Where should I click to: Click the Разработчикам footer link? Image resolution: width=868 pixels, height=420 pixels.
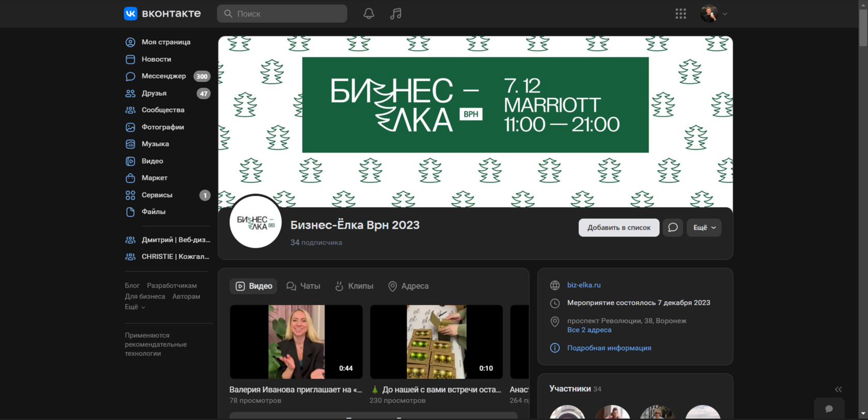click(x=172, y=286)
